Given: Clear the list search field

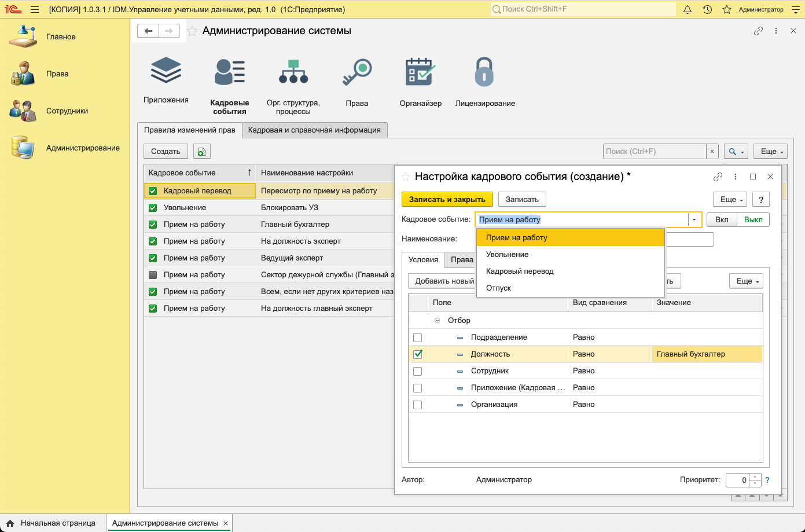Looking at the screenshot, I should click(712, 151).
